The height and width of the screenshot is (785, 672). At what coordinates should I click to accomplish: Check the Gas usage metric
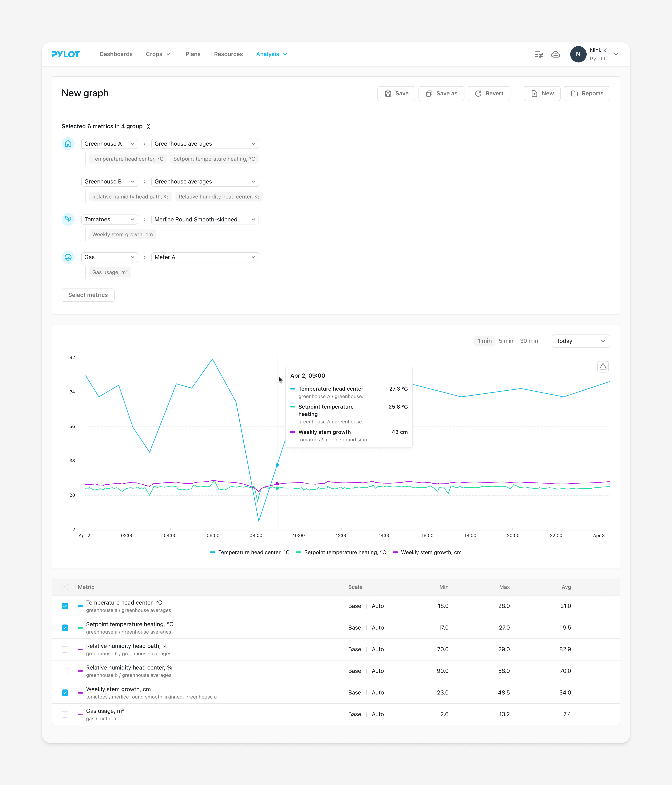click(65, 714)
